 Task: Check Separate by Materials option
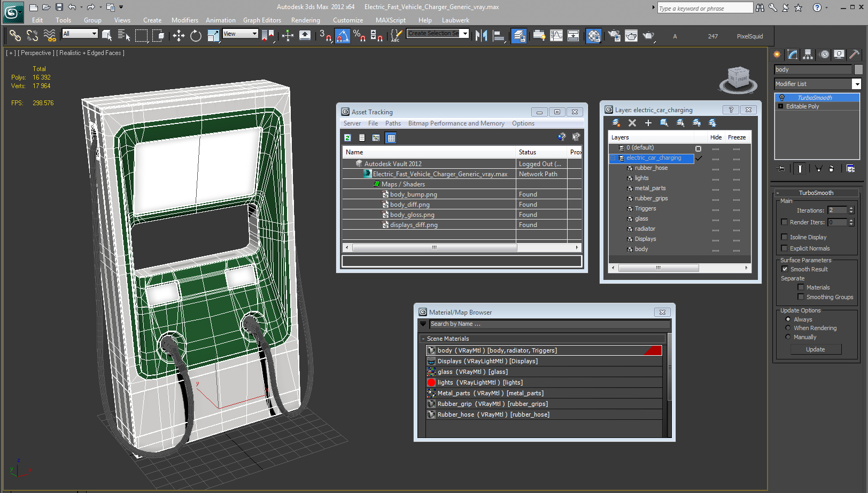tap(801, 287)
